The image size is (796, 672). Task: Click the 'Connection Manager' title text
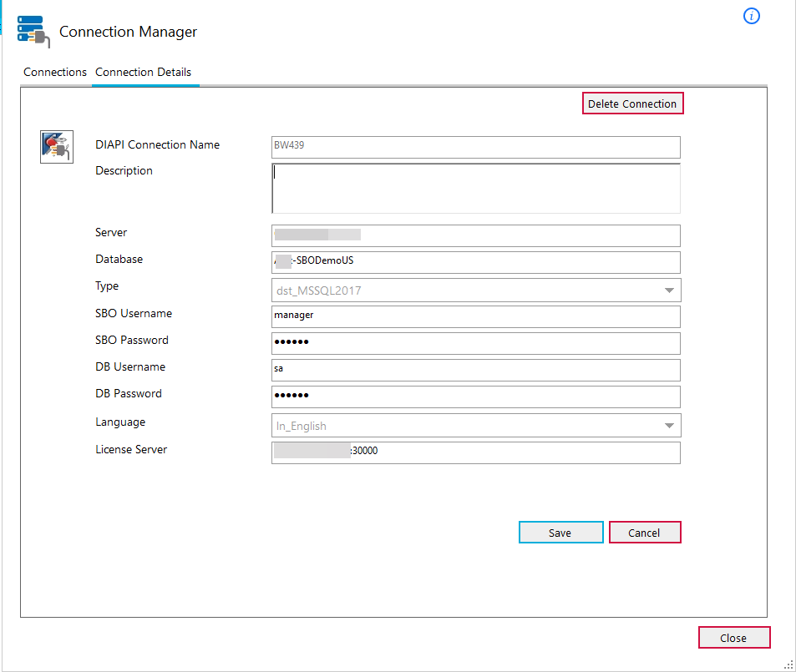click(x=128, y=32)
